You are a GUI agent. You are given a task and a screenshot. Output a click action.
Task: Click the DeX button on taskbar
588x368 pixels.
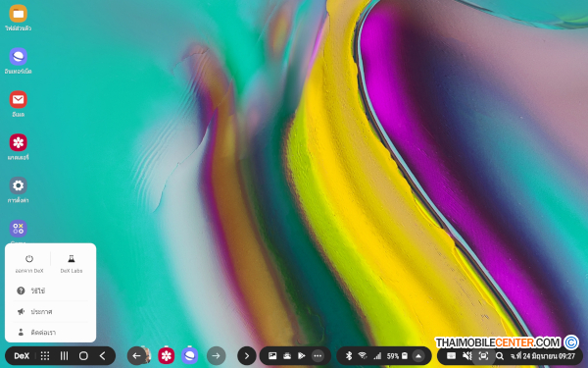(22, 356)
